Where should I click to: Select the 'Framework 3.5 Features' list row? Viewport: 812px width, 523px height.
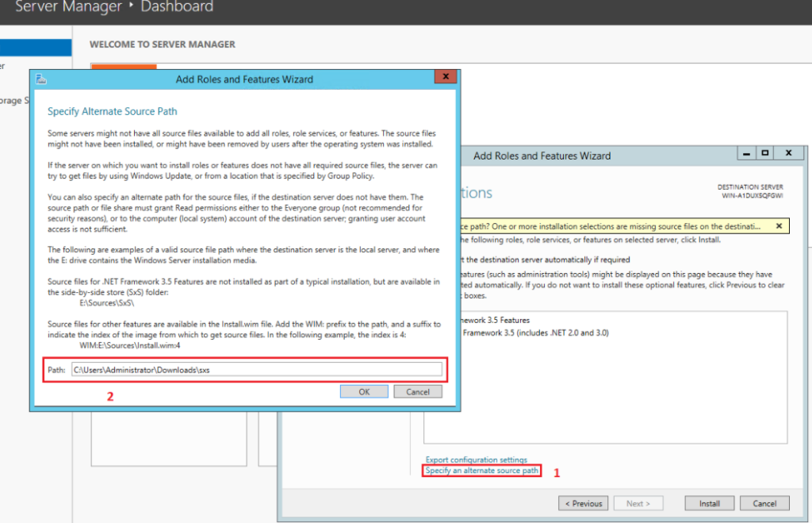[x=495, y=321]
